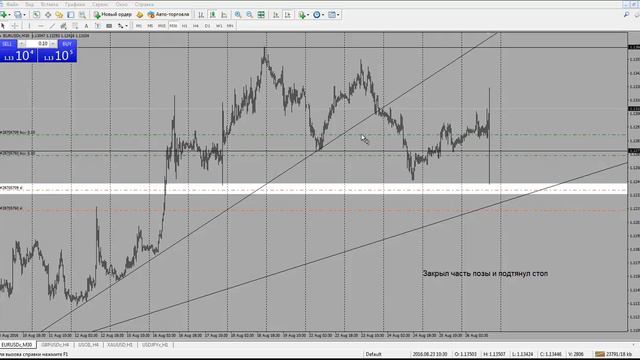Switch timeframe to W1

click(219, 26)
